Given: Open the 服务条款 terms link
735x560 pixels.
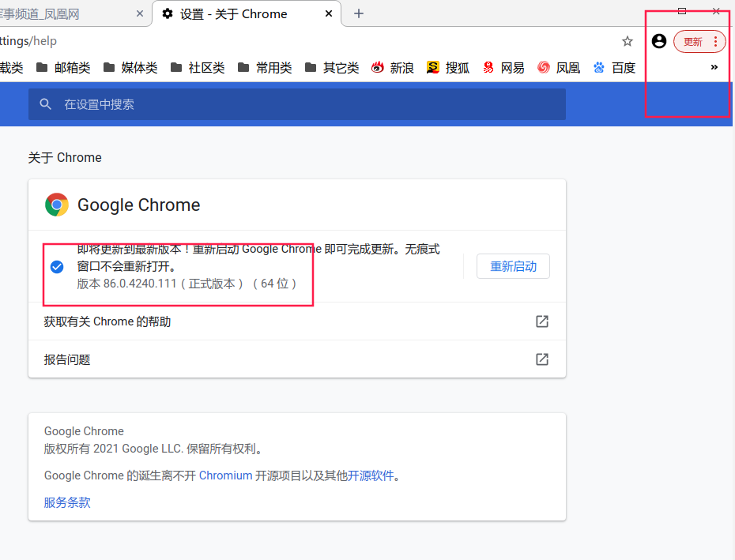Looking at the screenshot, I should [67, 502].
